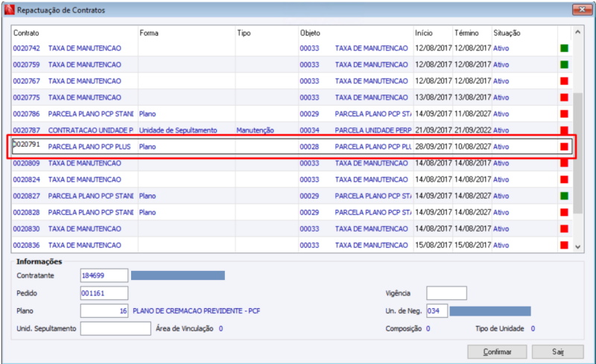Click red status square of contract 0020786
The height and width of the screenshot is (364, 596).
coord(564,114)
